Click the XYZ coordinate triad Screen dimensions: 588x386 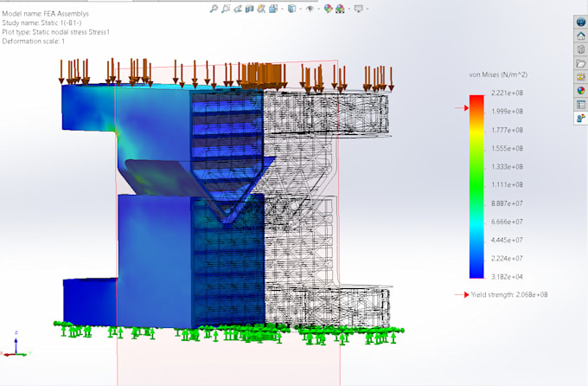pyautogui.click(x=16, y=344)
